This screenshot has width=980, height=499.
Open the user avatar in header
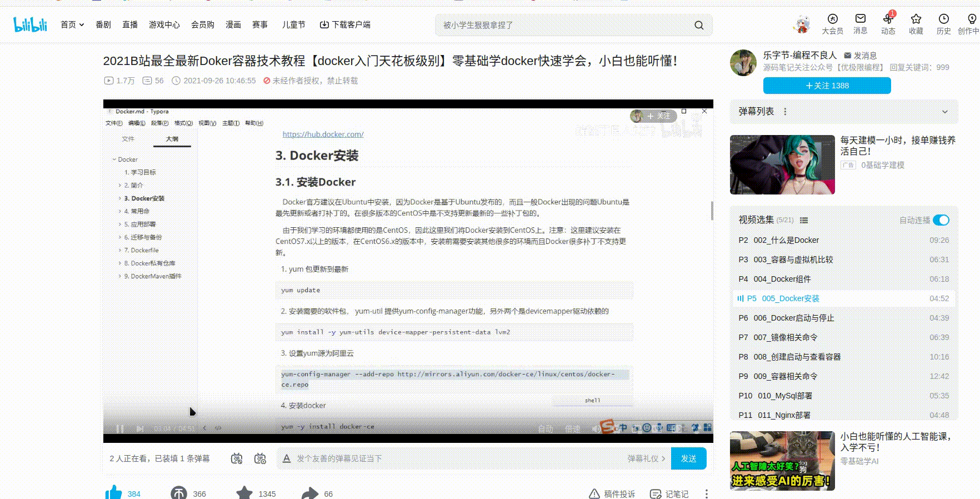tap(801, 24)
